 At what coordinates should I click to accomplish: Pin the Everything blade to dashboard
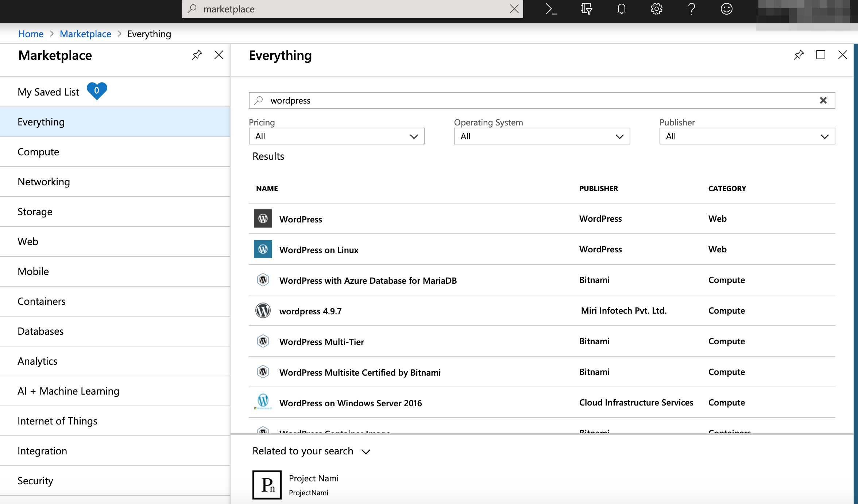pos(799,55)
